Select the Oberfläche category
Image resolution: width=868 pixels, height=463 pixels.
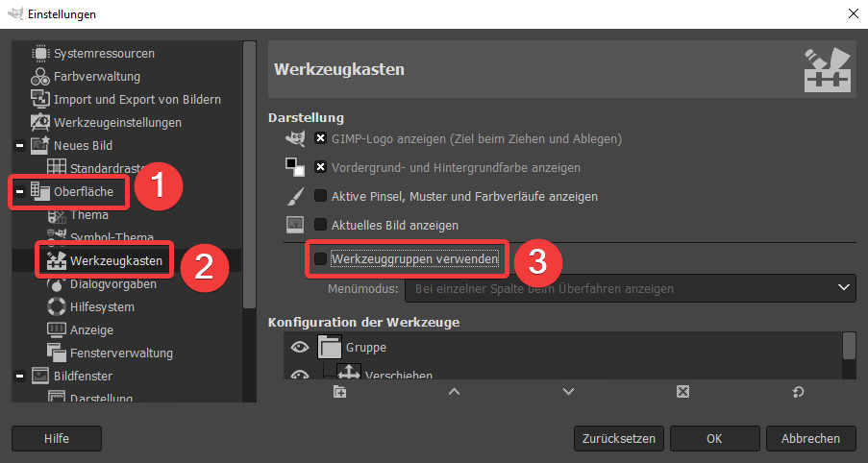[84, 191]
